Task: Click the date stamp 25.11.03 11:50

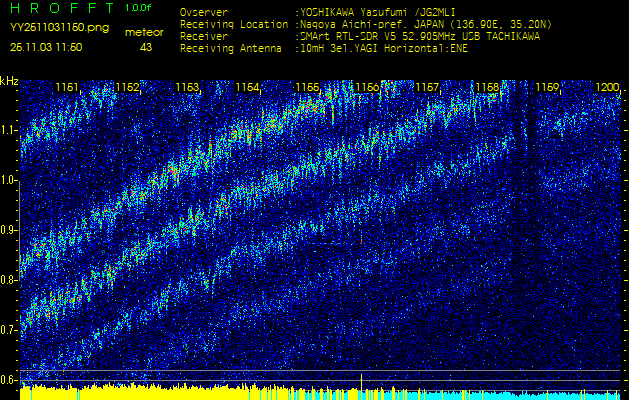Action: coord(46,47)
